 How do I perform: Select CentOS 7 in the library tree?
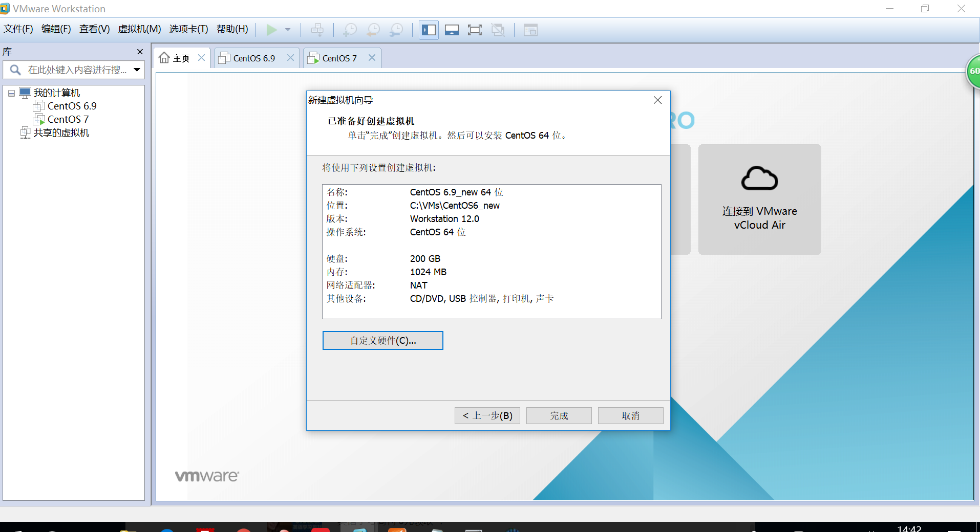point(68,119)
